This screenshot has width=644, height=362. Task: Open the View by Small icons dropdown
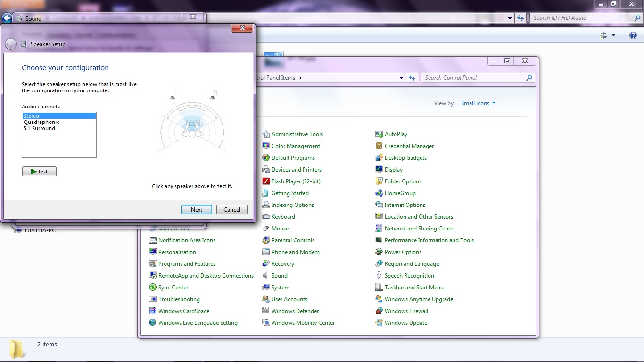click(x=478, y=103)
